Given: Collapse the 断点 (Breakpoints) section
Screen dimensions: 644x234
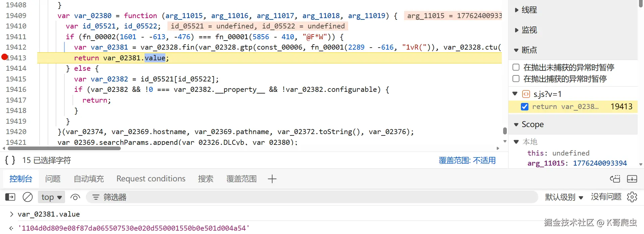Looking at the screenshot, I should coord(516,50).
